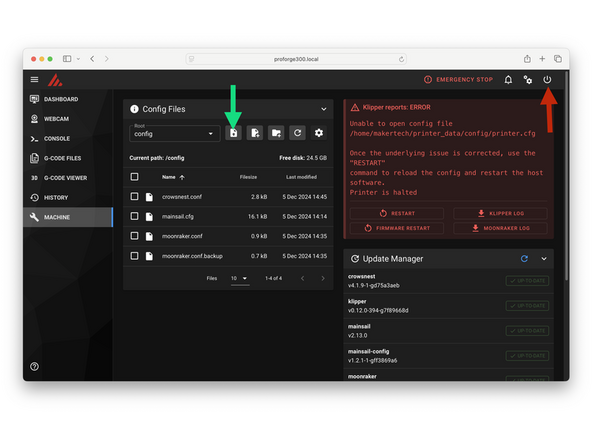The width and height of the screenshot is (592, 444).
Task: Click the info icon beside Config Files
Action: pos(134,109)
